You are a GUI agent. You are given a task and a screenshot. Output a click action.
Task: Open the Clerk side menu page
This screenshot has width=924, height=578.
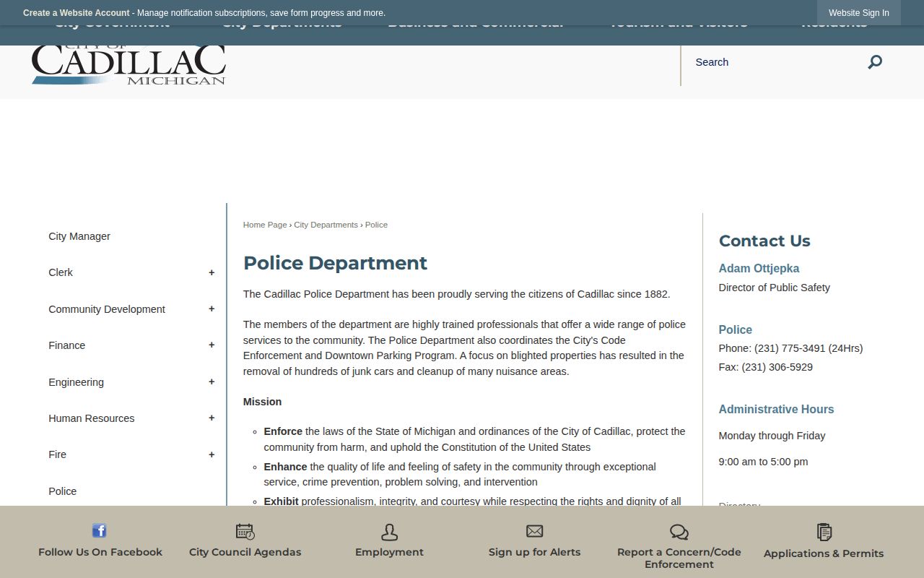(61, 272)
